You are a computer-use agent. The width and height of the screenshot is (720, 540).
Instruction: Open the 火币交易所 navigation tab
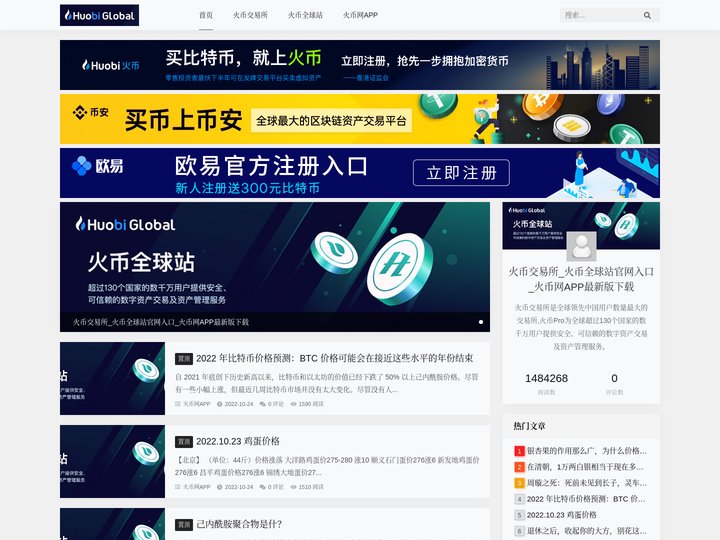coord(250,15)
